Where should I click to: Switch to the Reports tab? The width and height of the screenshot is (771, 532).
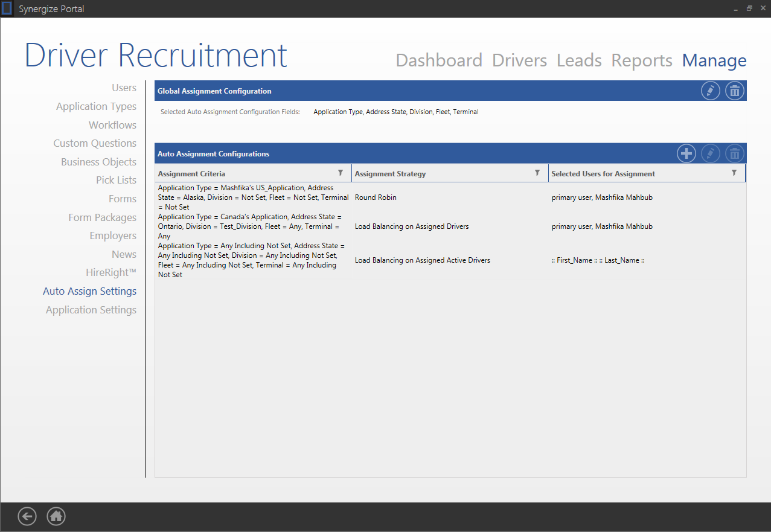pyautogui.click(x=641, y=60)
